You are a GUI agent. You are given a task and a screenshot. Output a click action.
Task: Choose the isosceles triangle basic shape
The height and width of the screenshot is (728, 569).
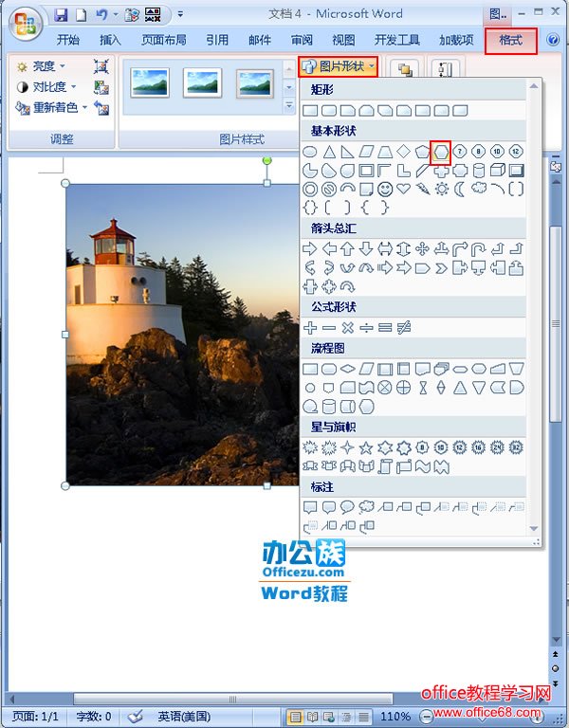point(329,152)
